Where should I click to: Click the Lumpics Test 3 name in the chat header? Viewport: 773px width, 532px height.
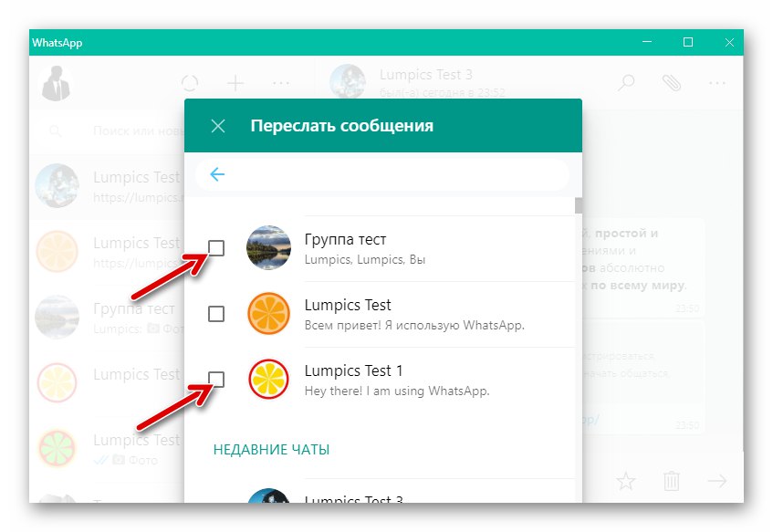click(426, 75)
